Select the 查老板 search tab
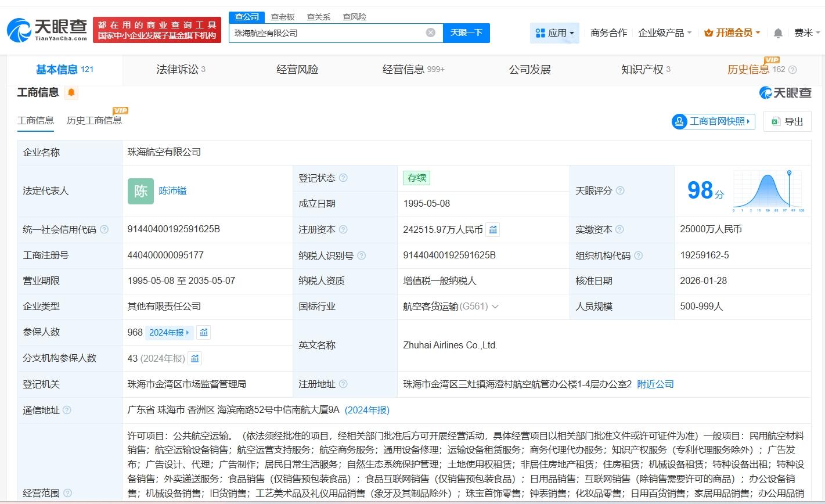Image resolution: width=825 pixels, height=504 pixels. (x=283, y=17)
